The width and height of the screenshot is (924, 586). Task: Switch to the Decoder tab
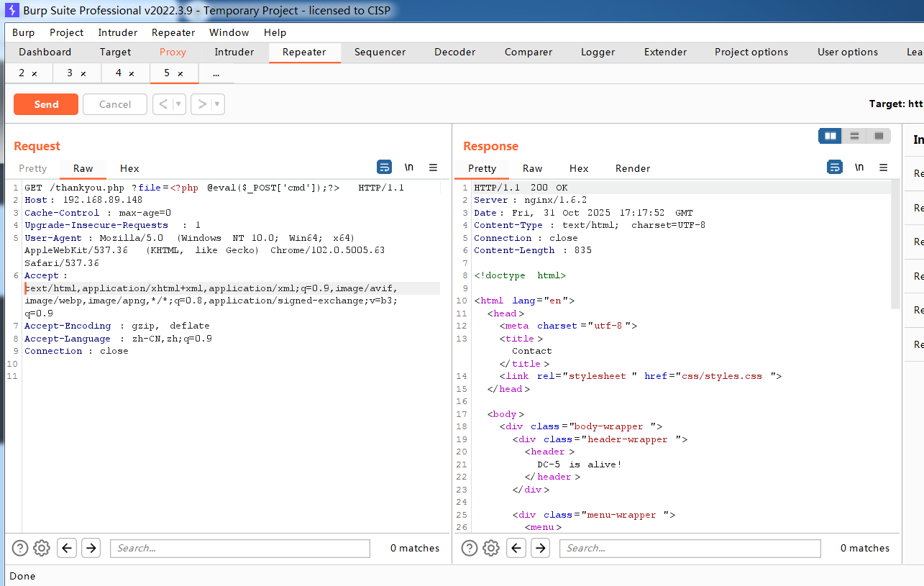(x=455, y=52)
